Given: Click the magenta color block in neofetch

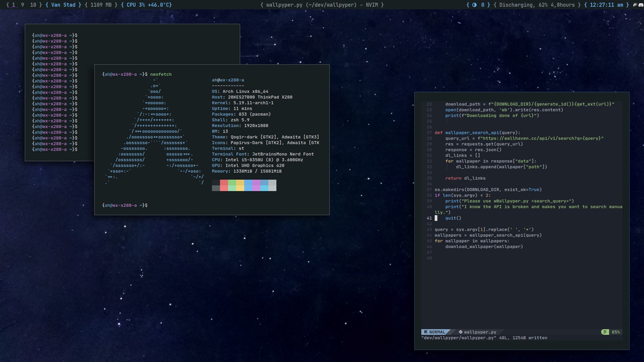Looking at the screenshot, I should point(256,185).
